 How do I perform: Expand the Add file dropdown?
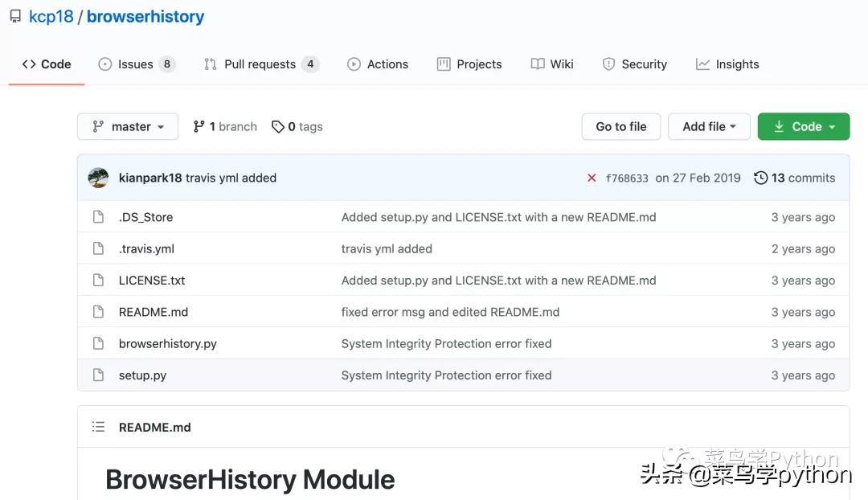click(x=709, y=127)
